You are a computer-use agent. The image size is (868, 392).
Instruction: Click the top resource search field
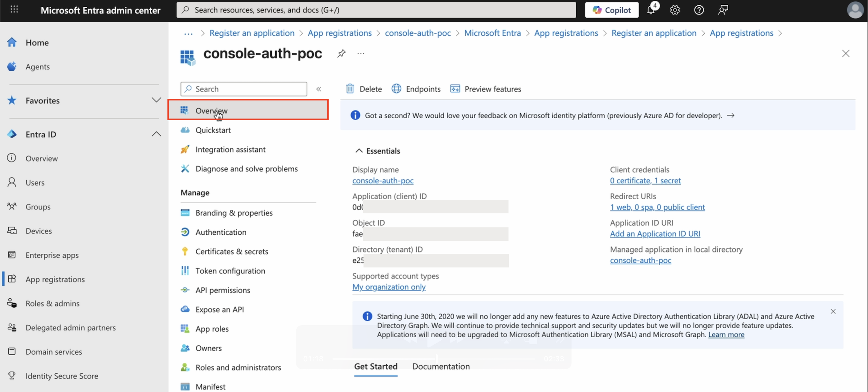pos(376,10)
